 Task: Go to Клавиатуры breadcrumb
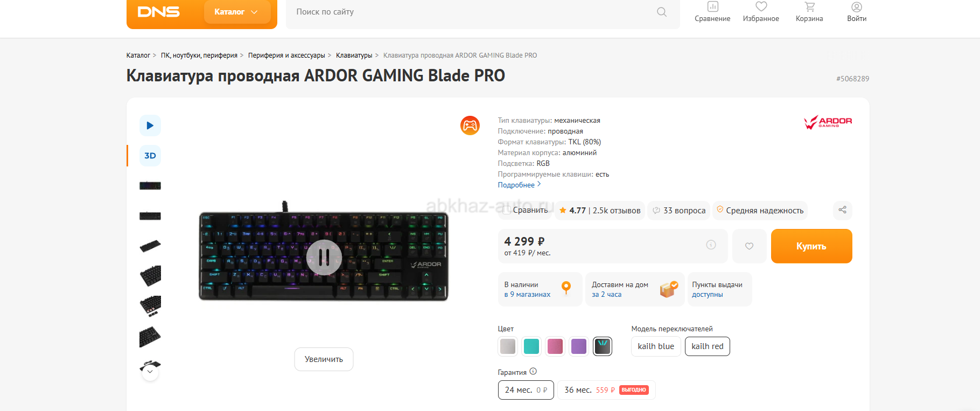(354, 55)
